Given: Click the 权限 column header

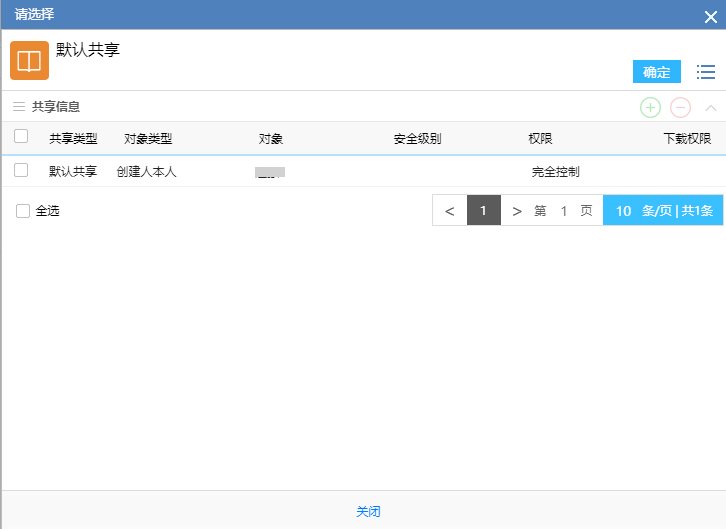Looking at the screenshot, I should [540, 139].
